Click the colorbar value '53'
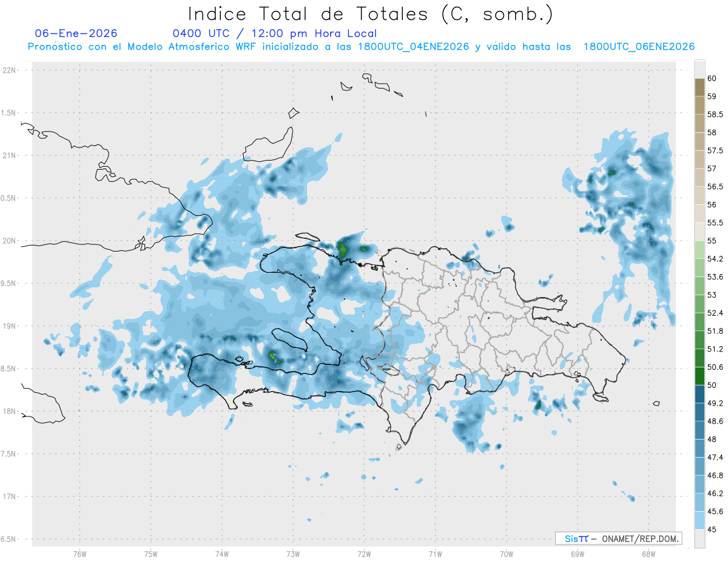The height and width of the screenshot is (562, 728). click(712, 295)
